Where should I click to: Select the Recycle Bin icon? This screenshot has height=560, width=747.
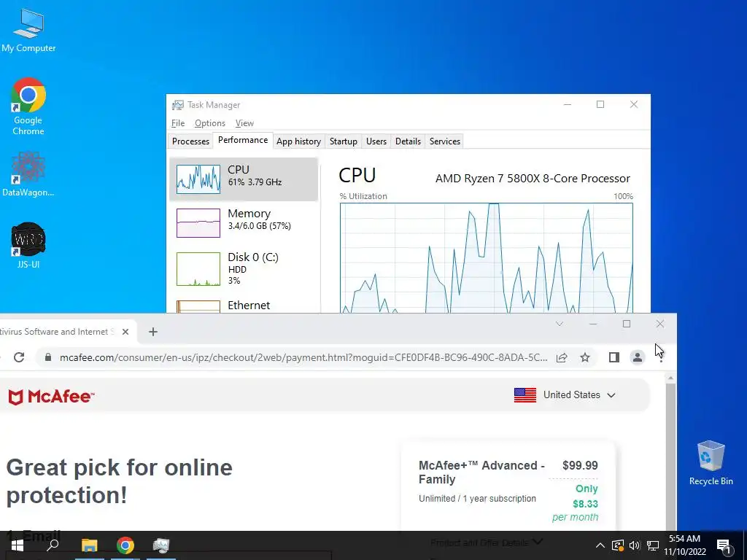pos(711,463)
